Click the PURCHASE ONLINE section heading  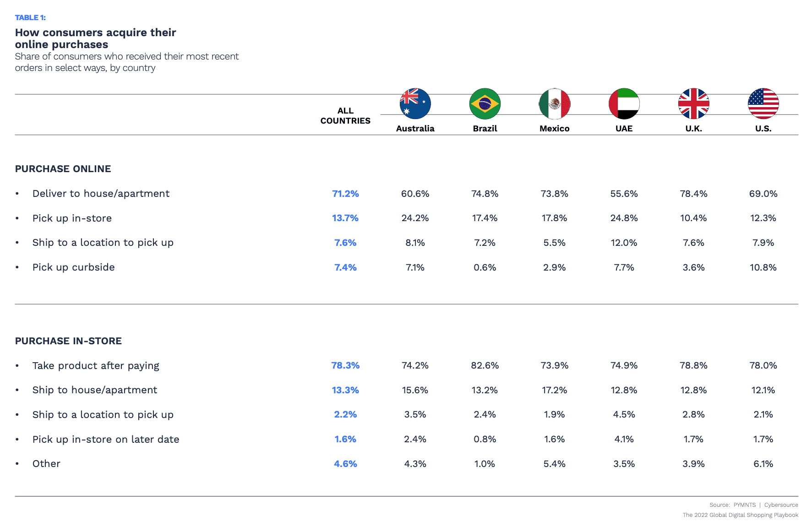(63, 169)
